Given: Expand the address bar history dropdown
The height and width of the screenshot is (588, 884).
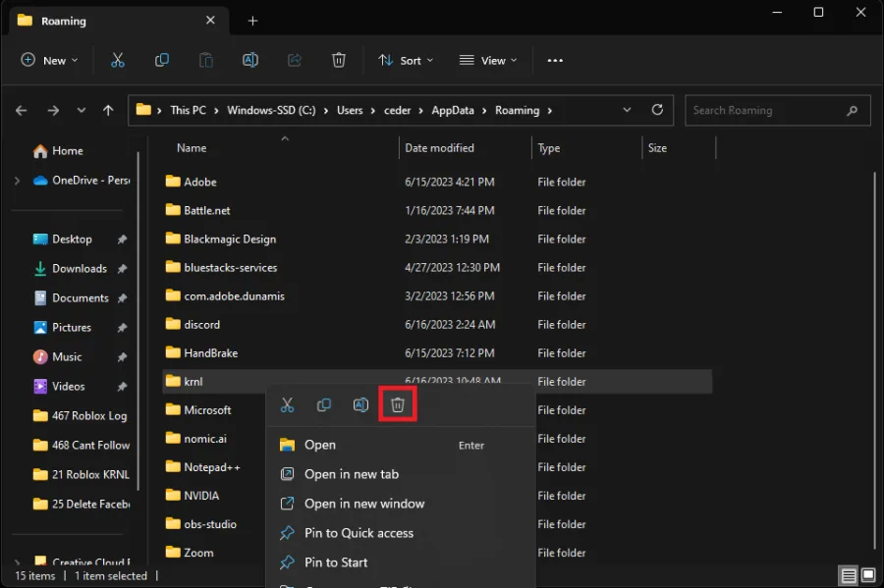Looking at the screenshot, I should (627, 110).
